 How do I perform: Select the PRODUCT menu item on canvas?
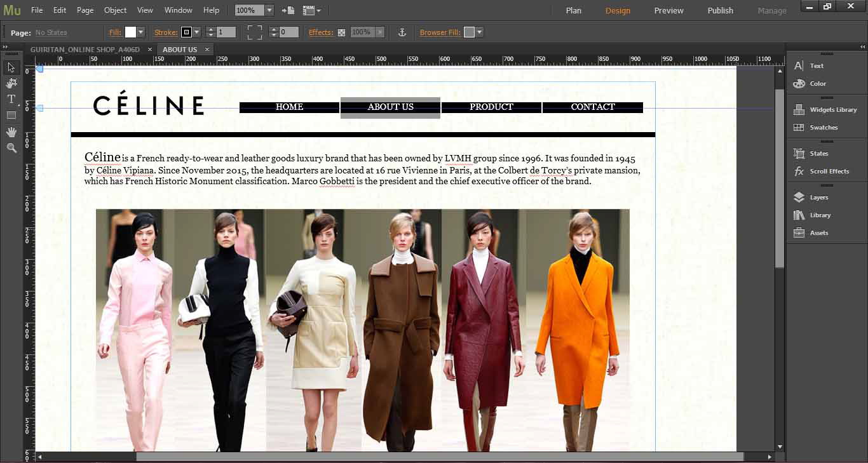pyautogui.click(x=491, y=107)
